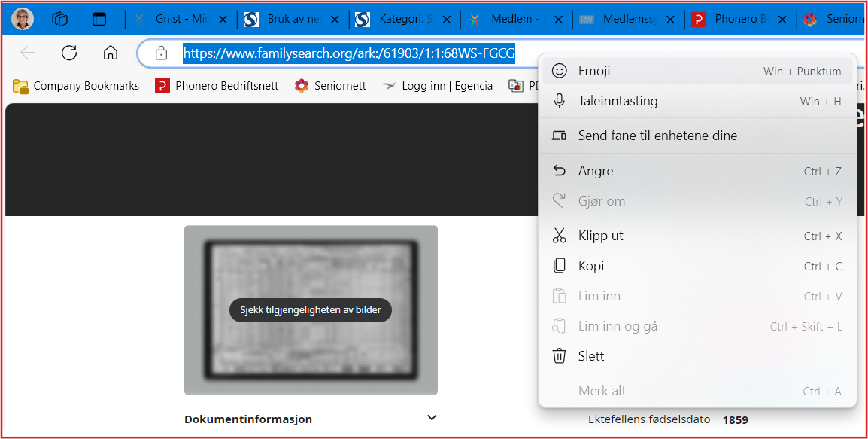Close the Gnist tab
This screenshot has height=439, width=868.
click(x=223, y=20)
